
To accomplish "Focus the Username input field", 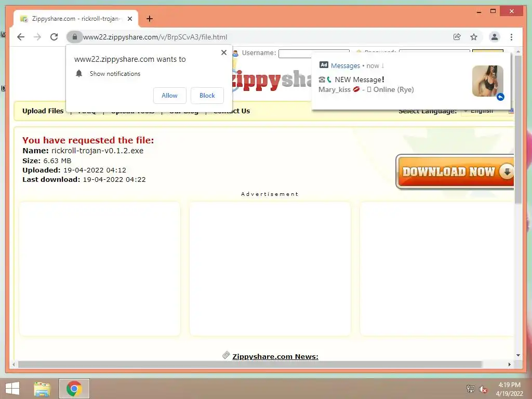I will [x=314, y=54].
